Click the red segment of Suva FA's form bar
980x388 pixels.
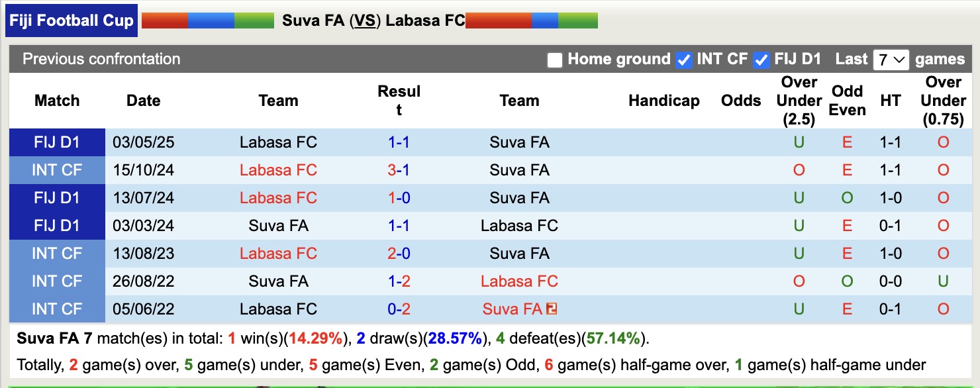[164, 21]
